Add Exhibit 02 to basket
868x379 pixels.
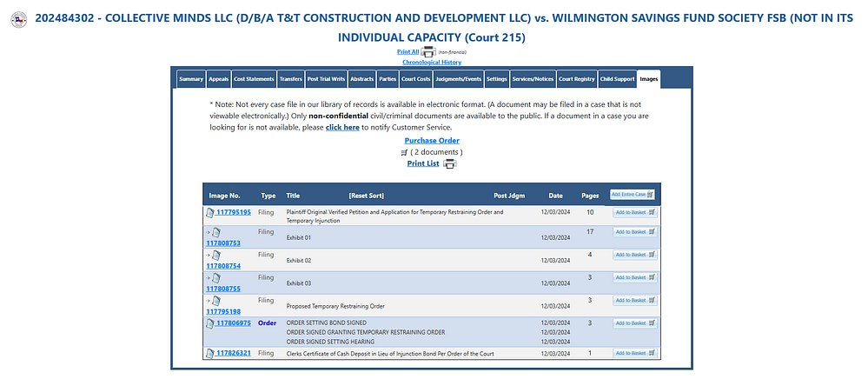[x=635, y=255]
